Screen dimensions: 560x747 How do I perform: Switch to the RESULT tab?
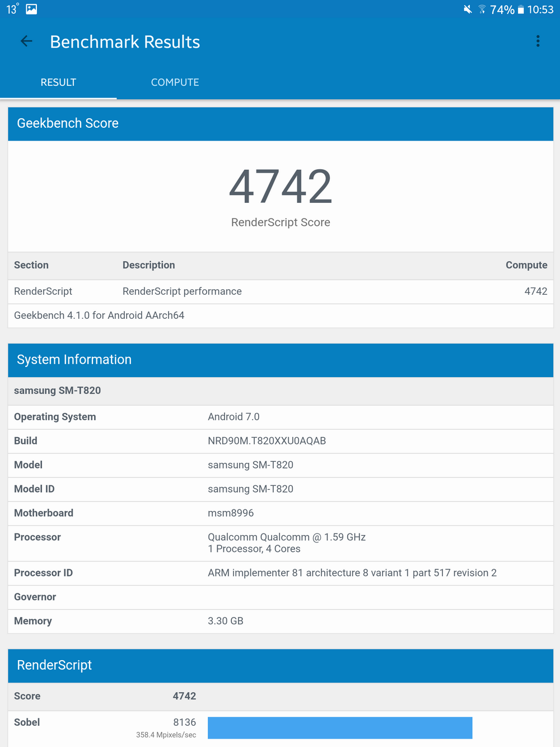(58, 82)
